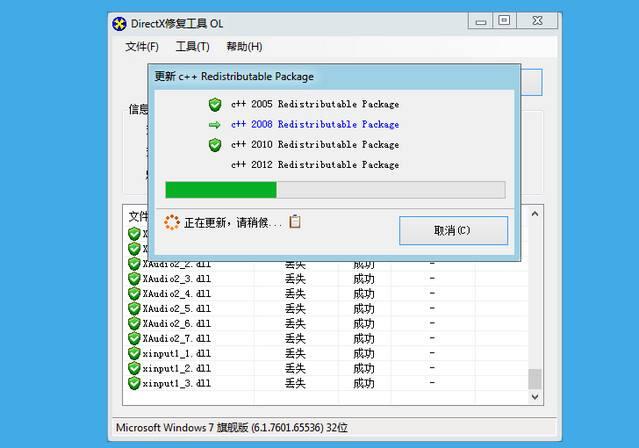
Task: Select c++ 2010 Redistributable Package text
Action: (x=315, y=144)
